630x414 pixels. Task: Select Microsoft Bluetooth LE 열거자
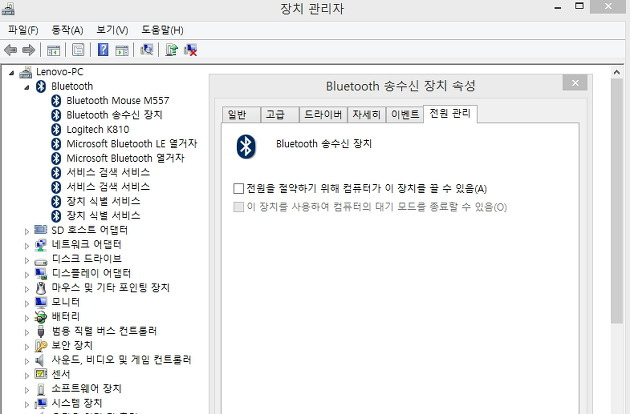[x=132, y=144]
